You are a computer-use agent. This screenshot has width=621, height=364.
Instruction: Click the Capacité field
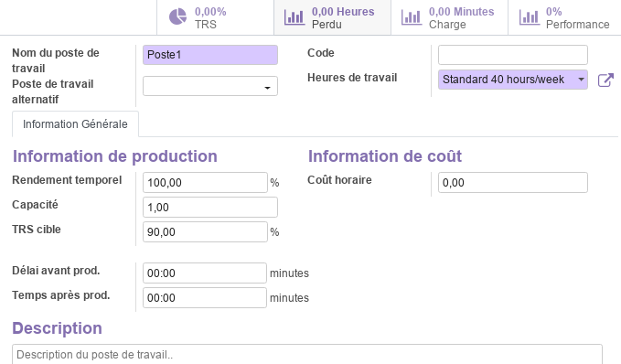(x=210, y=208)
